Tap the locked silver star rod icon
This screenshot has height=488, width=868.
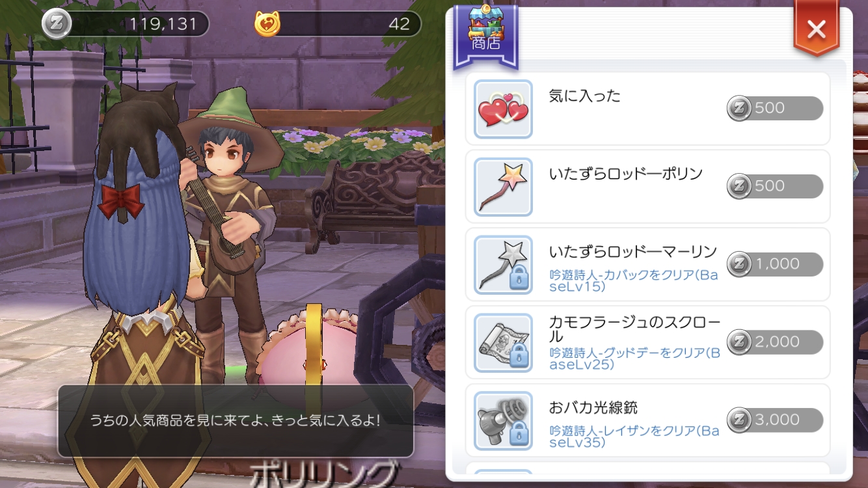click(x=503, y=265)
